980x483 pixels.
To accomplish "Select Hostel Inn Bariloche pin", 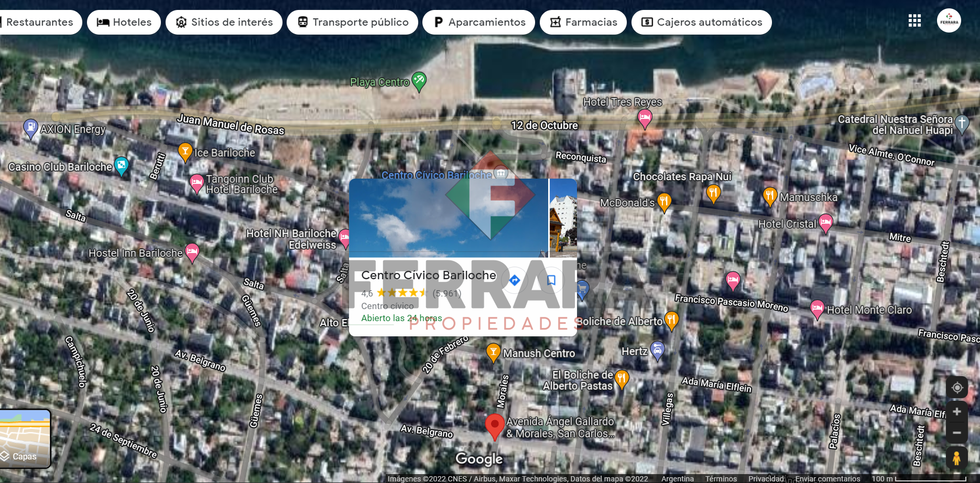I will pos(192,253).
